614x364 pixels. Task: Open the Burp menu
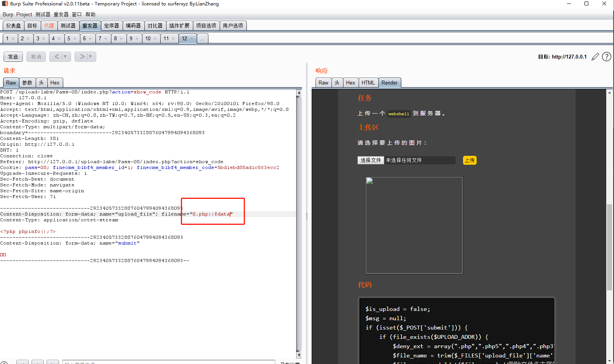[8, 14]
